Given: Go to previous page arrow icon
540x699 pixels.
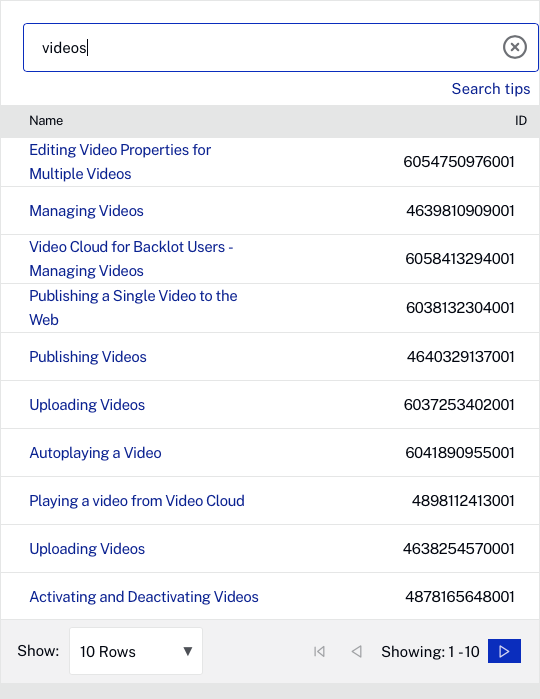Looking at the screenshot, I should coord(356,651).
